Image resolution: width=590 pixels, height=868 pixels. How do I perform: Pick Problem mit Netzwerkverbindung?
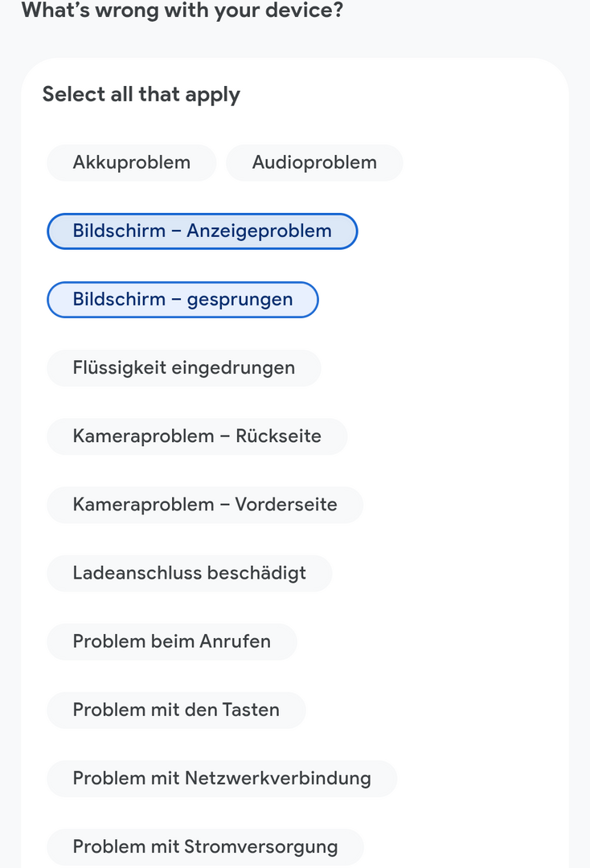222,778
